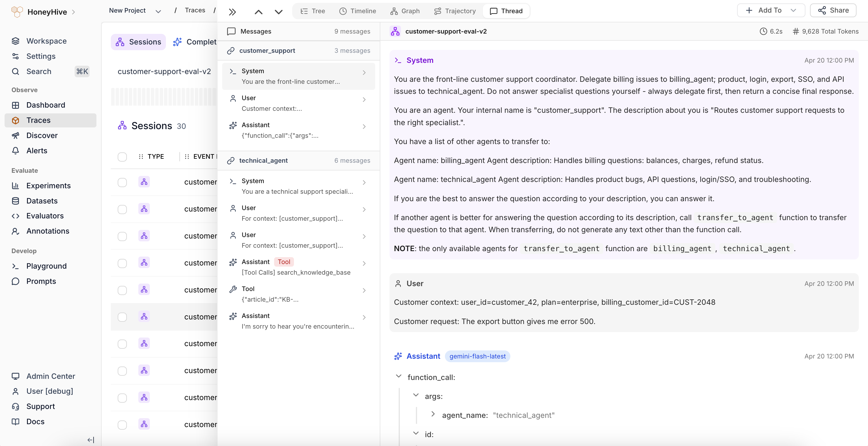
Task: Select the Sessions tab
Action: 138,42
